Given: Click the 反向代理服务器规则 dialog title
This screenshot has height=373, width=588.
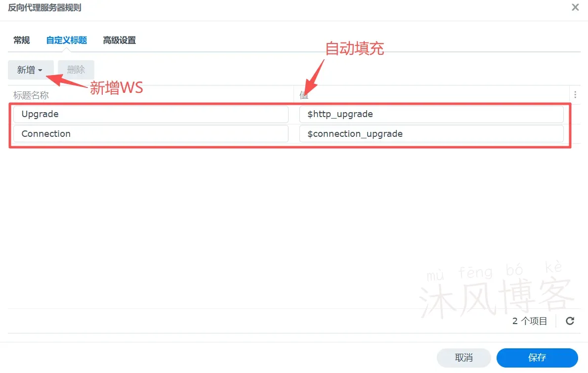Looking at the screenshot, I should pos(44,7).
